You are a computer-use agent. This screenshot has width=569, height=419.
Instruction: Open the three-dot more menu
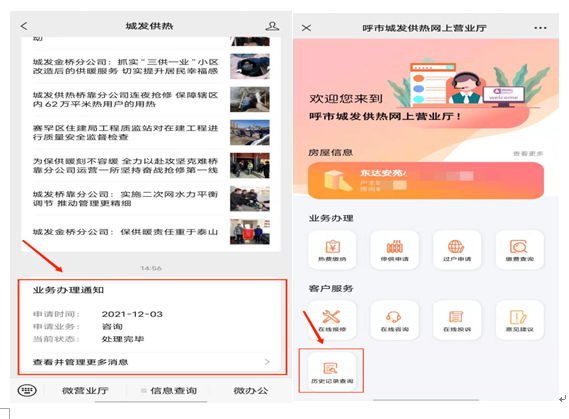click(540, 28)
